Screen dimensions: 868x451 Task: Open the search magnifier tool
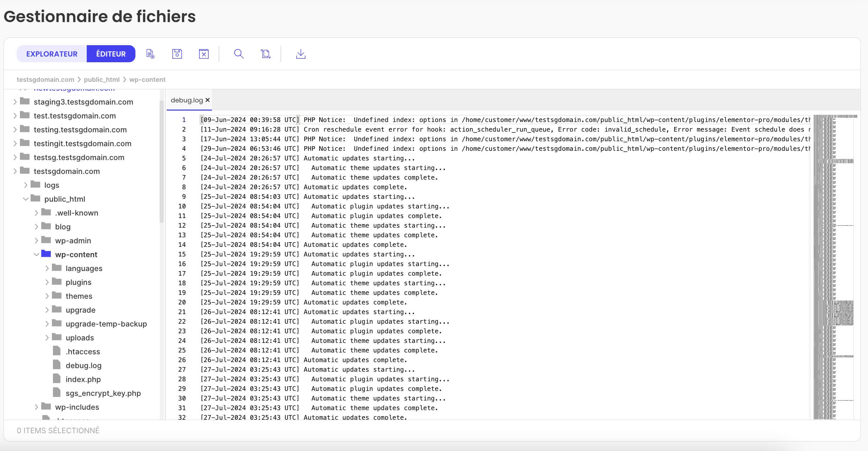click(x=239, y=54)
